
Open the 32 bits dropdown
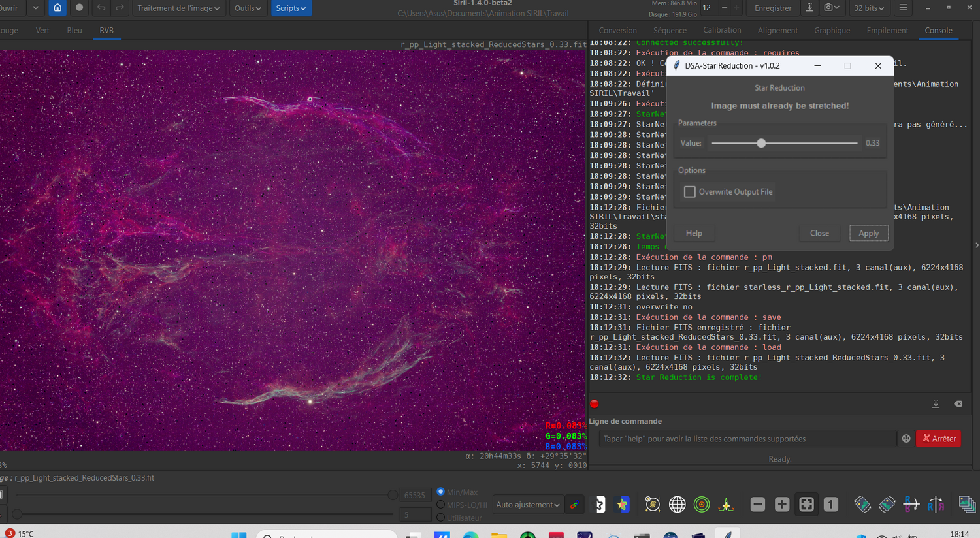(869, 8)
